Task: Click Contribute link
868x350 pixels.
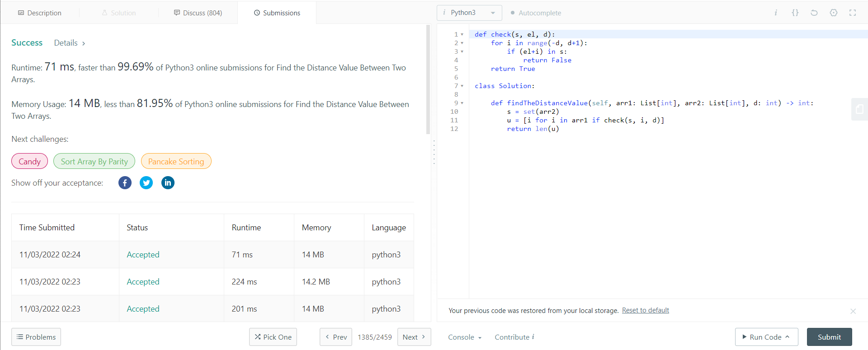Action: pyautogui.click(x=514, y=337)
